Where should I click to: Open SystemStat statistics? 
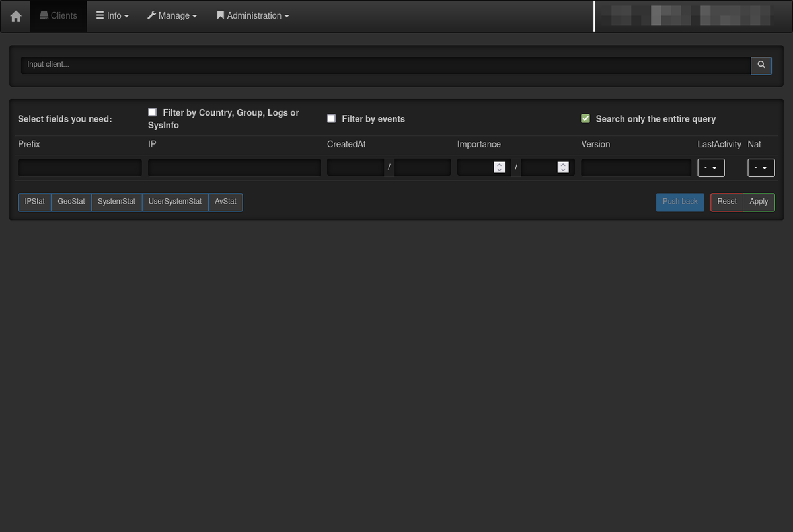pyautogui.click(x=117, y=202)
